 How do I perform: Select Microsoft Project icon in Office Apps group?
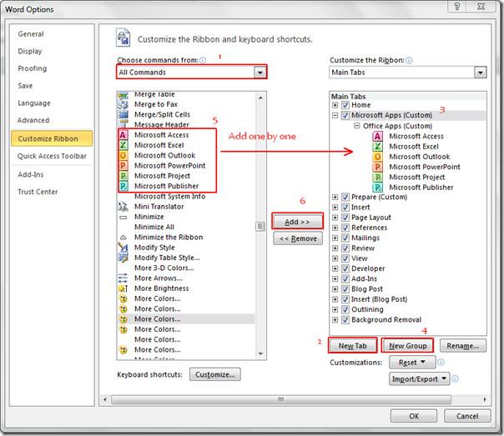pyautogui.click(x=378, y=178)
